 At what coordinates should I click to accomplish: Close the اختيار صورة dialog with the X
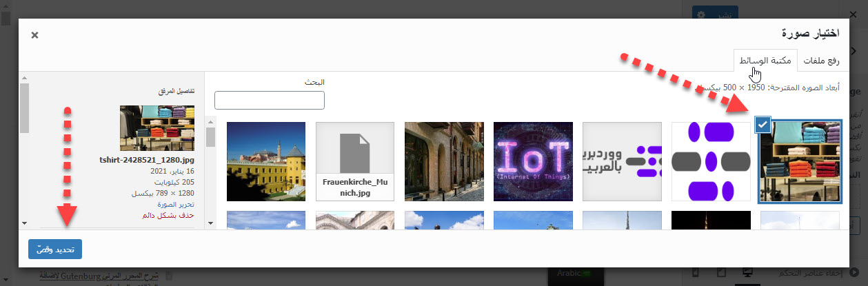point(35,35)
